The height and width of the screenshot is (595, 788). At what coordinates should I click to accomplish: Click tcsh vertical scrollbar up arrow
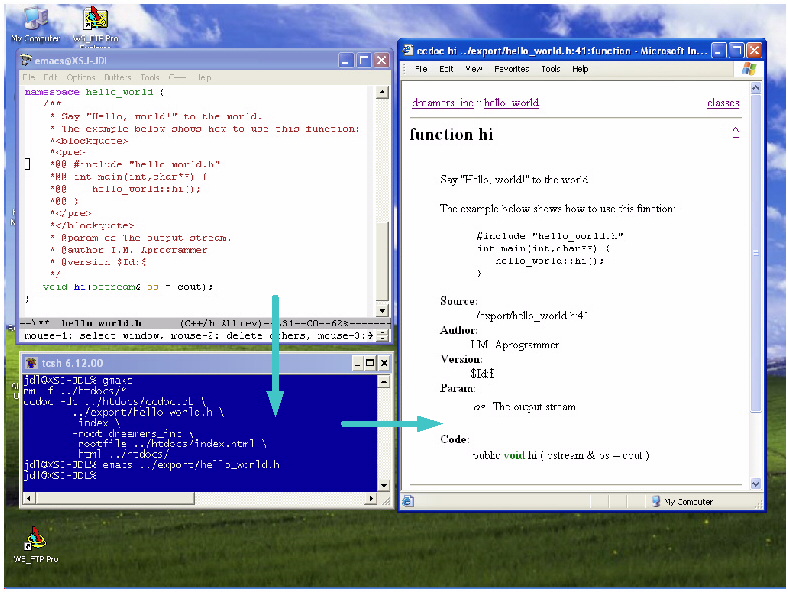383,382
